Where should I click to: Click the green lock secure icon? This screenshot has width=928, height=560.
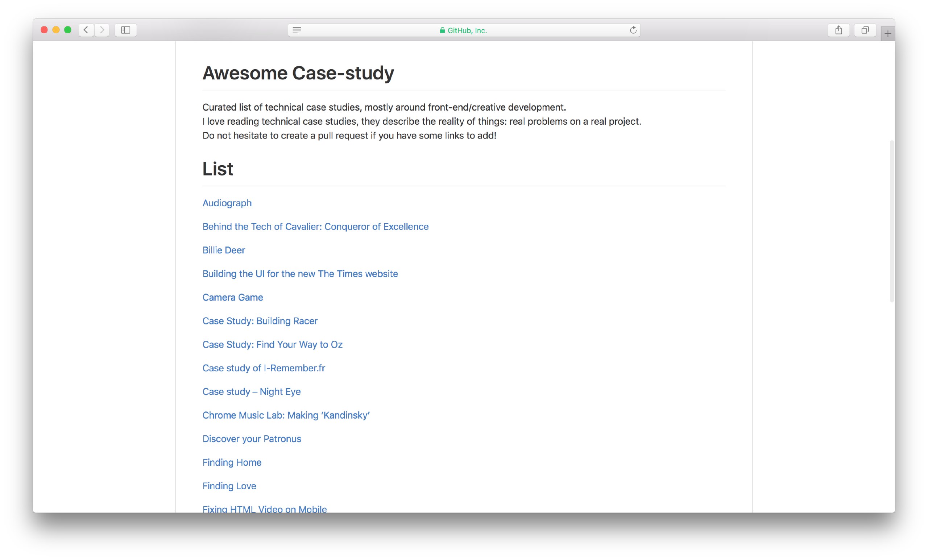pos(442,30)
